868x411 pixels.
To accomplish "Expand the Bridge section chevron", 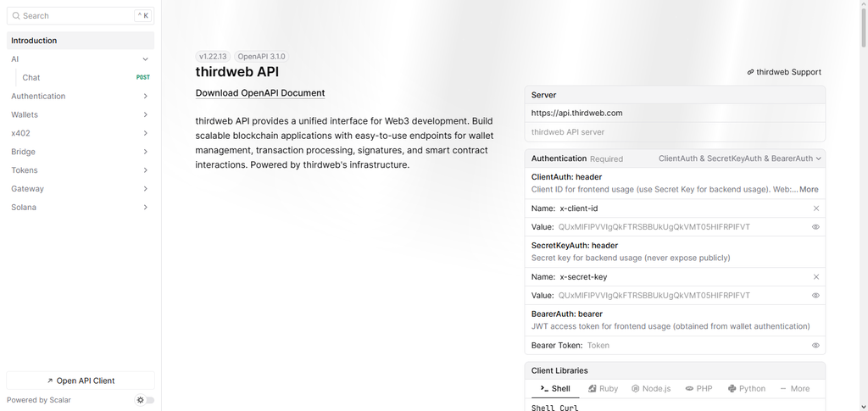I will click(145, 152).
